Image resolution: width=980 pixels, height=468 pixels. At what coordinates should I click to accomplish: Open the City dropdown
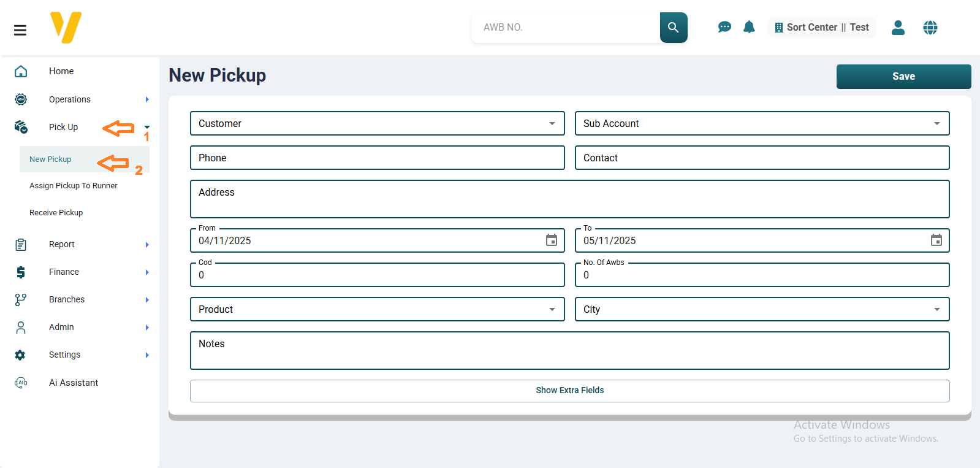762,309
